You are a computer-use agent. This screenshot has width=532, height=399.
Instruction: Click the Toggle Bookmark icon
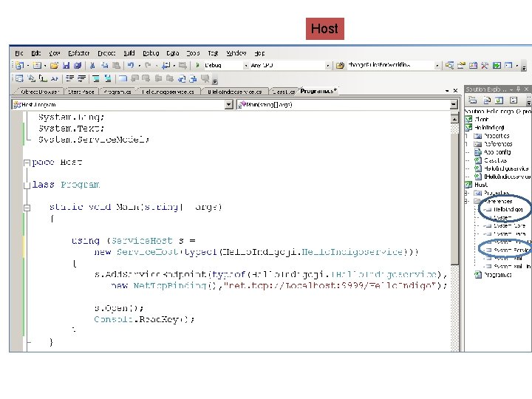(x=123, y=79)
